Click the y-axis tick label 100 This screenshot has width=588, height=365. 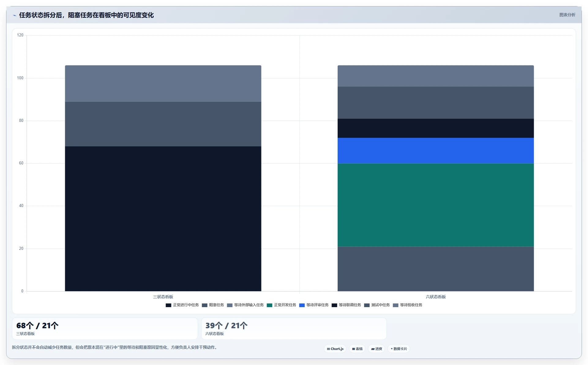[x=20, y=78]
